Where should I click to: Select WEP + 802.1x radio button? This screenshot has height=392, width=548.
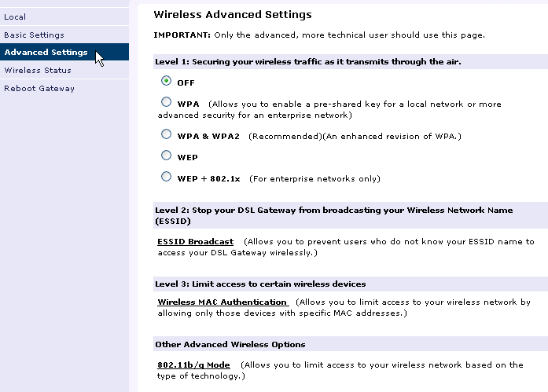[x=166, y=177]
